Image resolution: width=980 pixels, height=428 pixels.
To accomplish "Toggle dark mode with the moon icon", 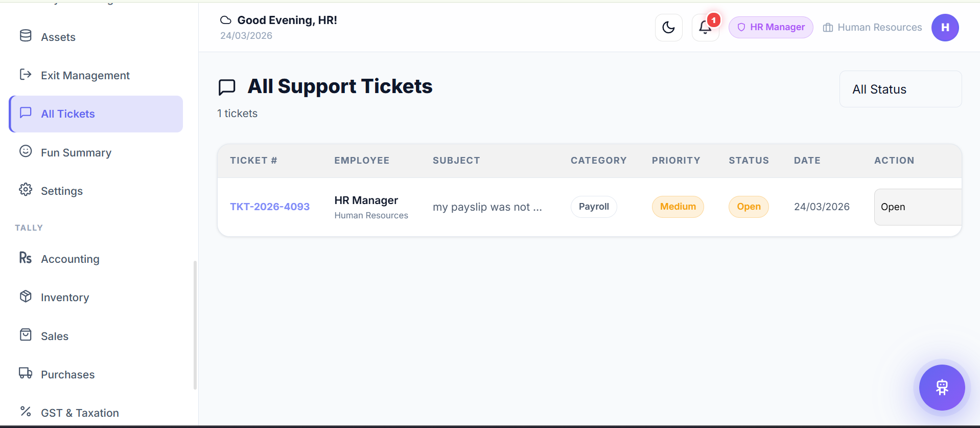I will click(669, 27).
